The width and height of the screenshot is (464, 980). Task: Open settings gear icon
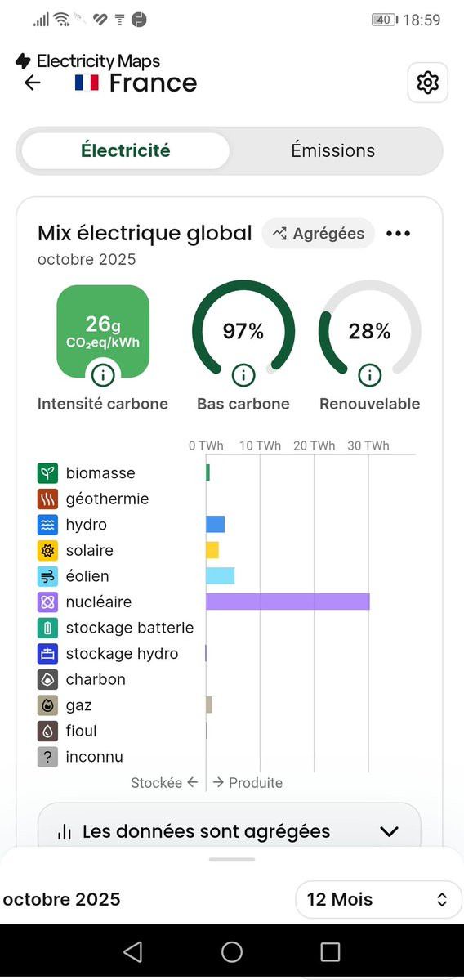pos(428,83)
